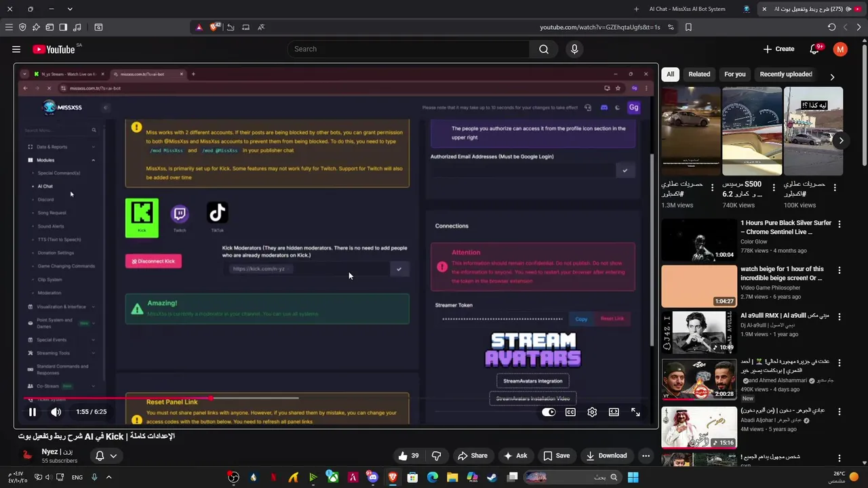This screenshot has width=868, height=488.
Task: Open options for the Al a9ulll RMX video
Action: point(840,317)
